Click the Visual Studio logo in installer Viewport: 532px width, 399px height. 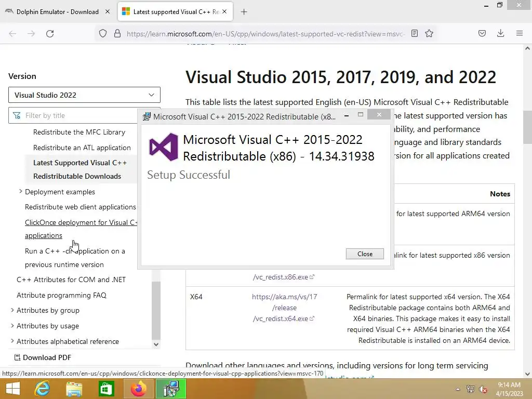coord(164,147)
